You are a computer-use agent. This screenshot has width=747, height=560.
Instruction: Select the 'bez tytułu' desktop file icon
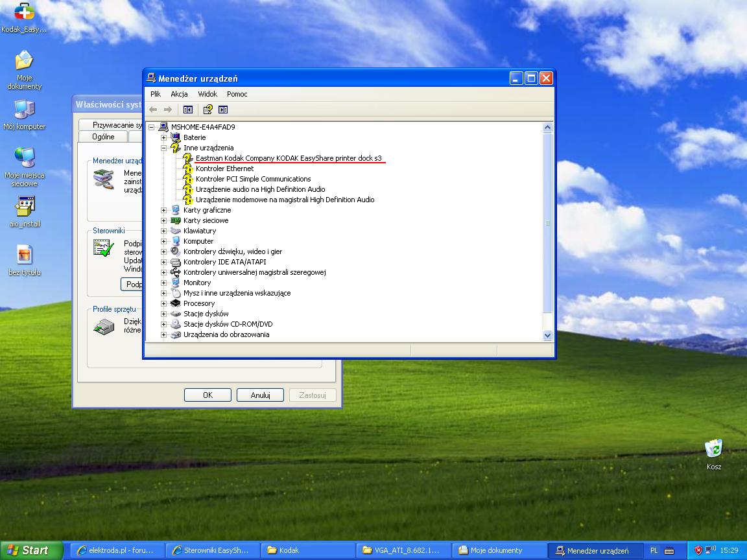[25, 255]
